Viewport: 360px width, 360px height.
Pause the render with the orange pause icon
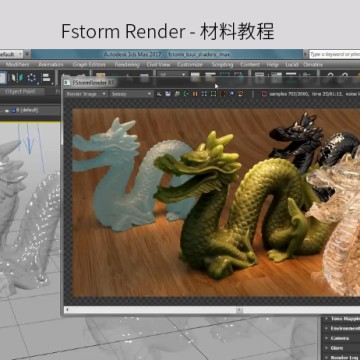click(x=195, y=94)
